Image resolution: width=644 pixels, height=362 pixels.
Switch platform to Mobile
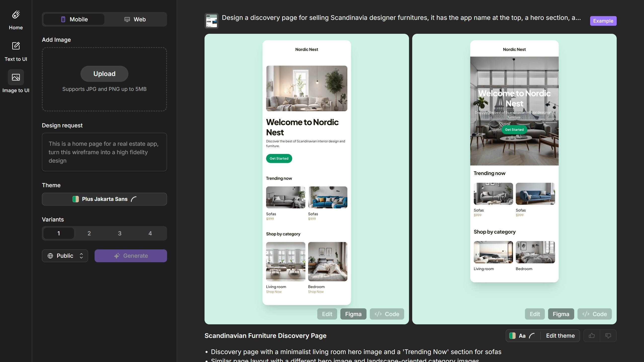point(74,19)
